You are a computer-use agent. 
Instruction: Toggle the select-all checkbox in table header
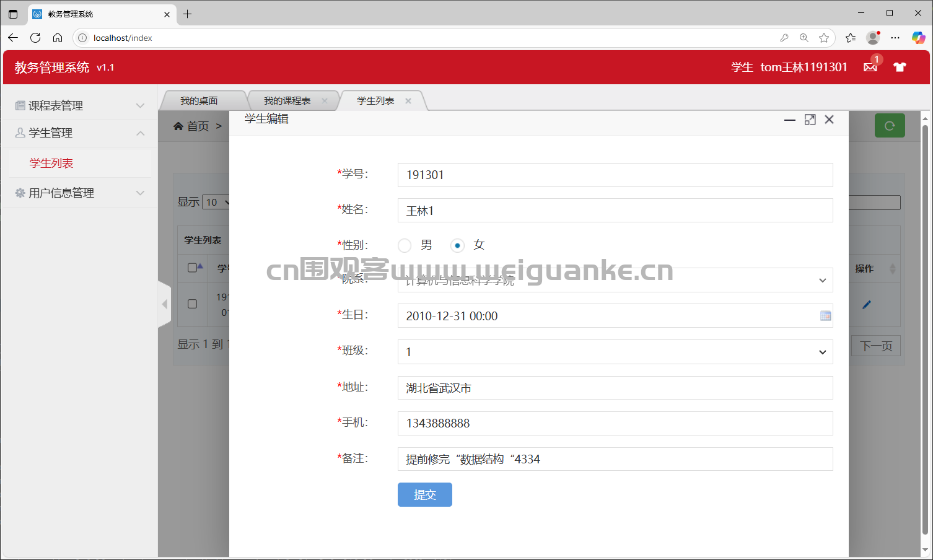point(192,268)
